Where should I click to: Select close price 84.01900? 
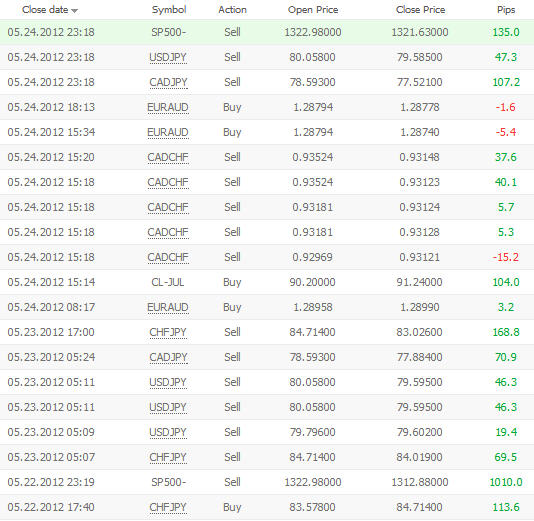(420, 457)
